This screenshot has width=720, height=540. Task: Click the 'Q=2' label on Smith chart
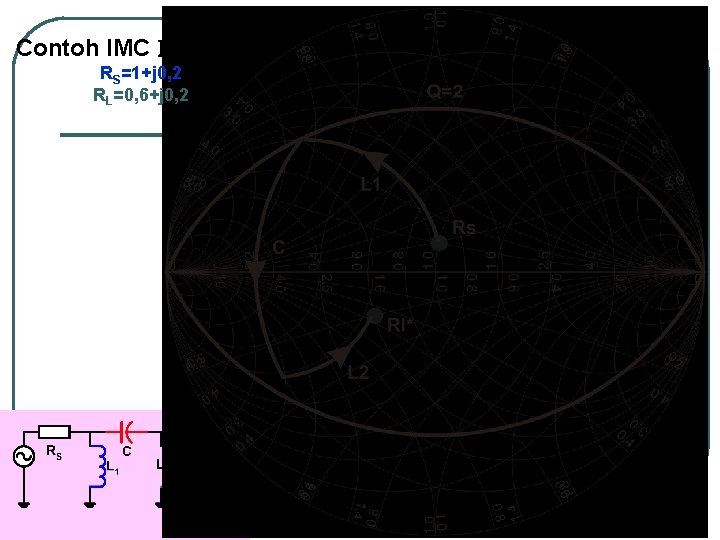click(444, 91)
